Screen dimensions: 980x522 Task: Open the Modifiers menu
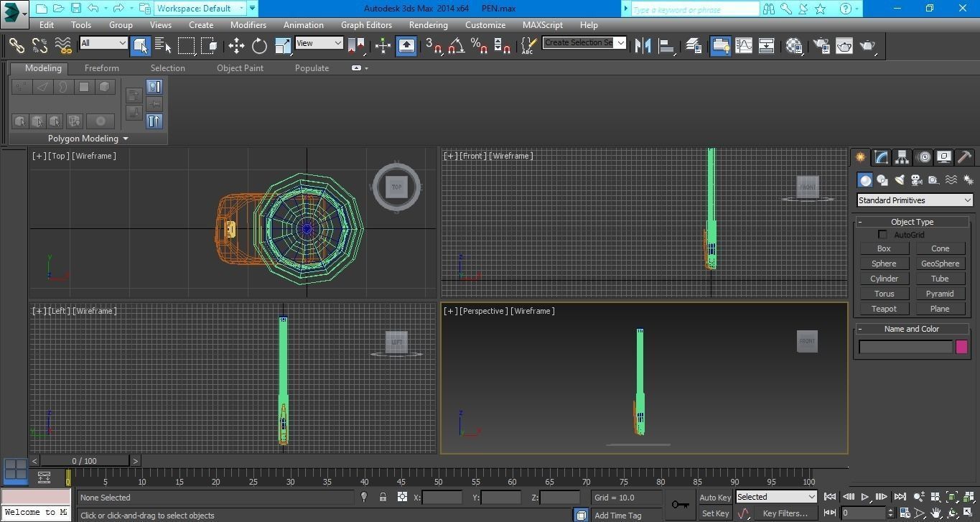[x=248, y=24]
